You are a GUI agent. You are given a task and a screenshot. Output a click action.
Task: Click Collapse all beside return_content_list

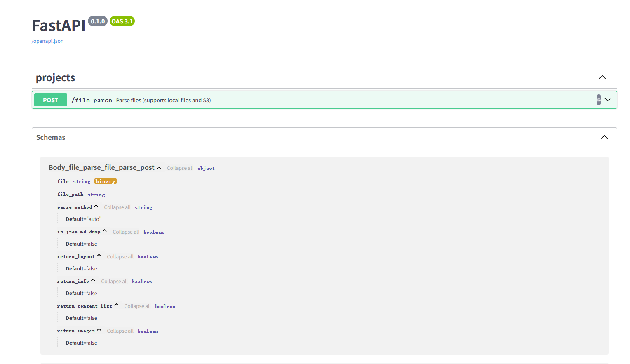pyautogui.click(x=138, y=306)
